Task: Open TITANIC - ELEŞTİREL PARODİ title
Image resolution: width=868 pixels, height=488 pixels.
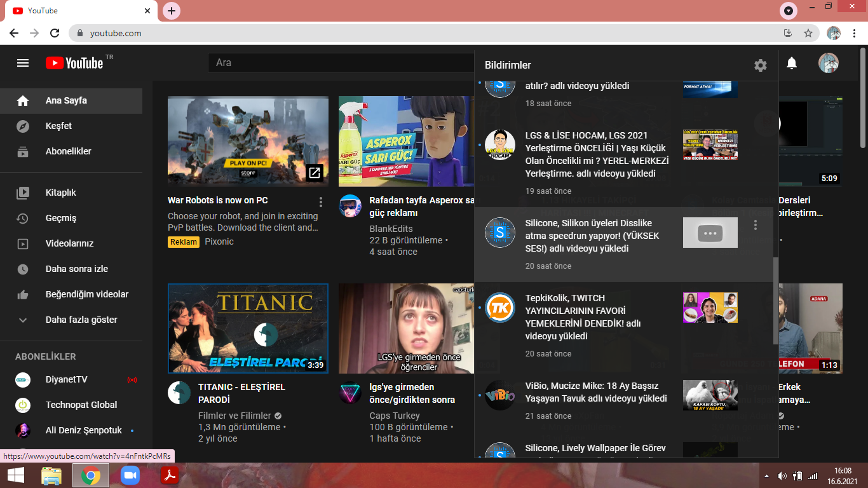Action: click(241, 393)
